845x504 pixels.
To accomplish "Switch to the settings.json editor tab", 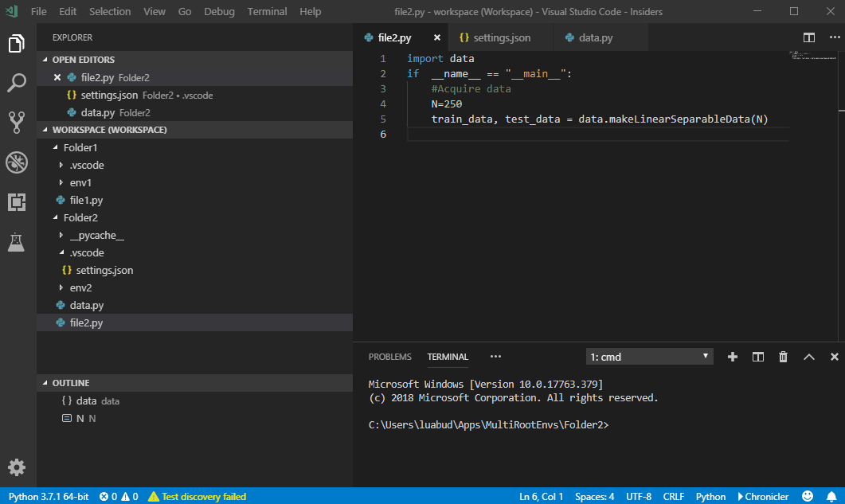I will click(x=500, y=37).
